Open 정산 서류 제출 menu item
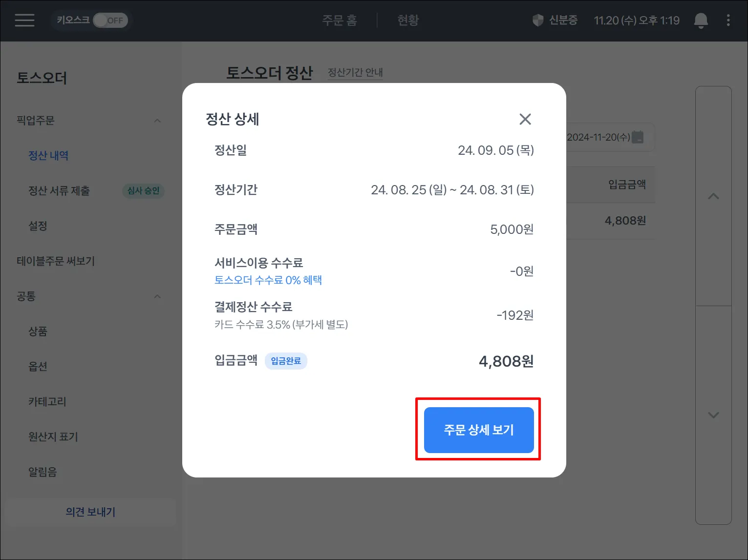Image resolution: width=748 pixels, height=560 pixels. coord(59,191)
